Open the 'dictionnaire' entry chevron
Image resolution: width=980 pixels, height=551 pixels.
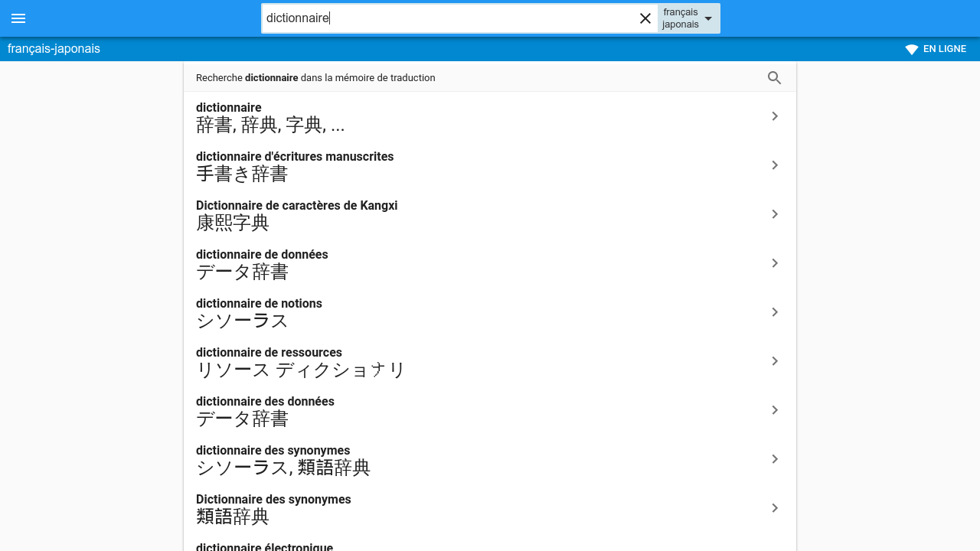tap(775, 116)
